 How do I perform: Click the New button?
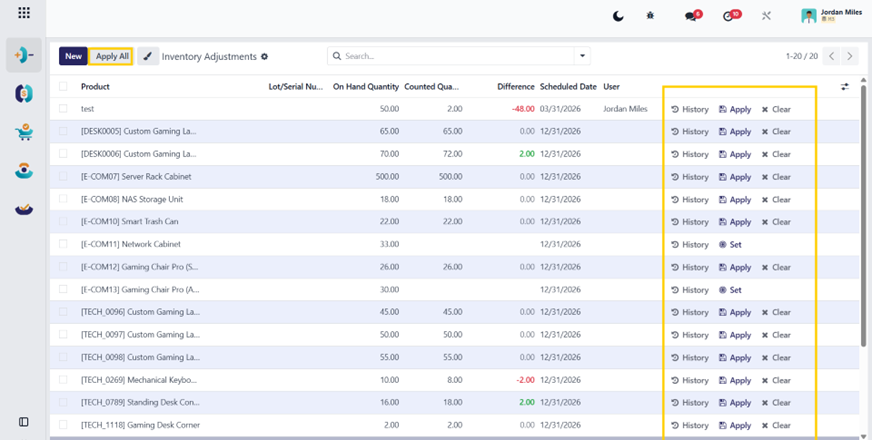(73, 56)
